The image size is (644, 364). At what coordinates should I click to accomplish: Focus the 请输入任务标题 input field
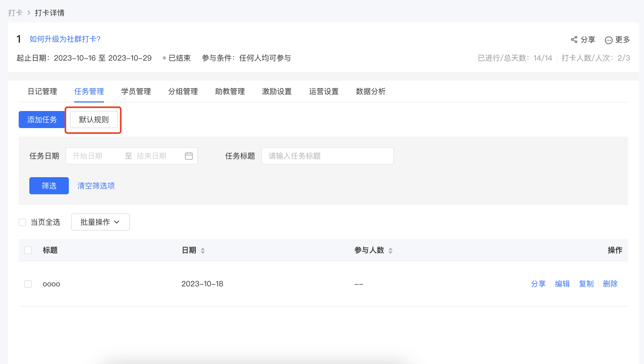point(327,156)
